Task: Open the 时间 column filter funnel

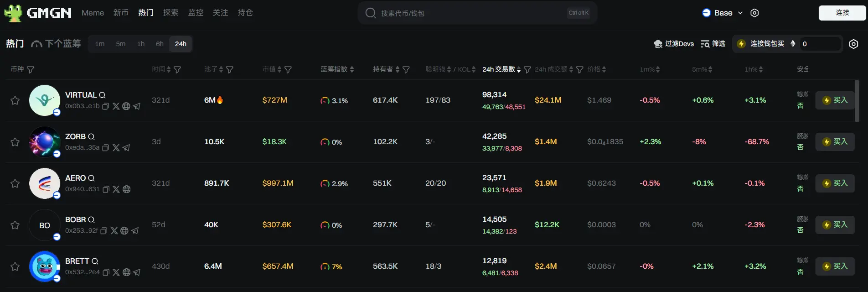Action: [177, 70]
